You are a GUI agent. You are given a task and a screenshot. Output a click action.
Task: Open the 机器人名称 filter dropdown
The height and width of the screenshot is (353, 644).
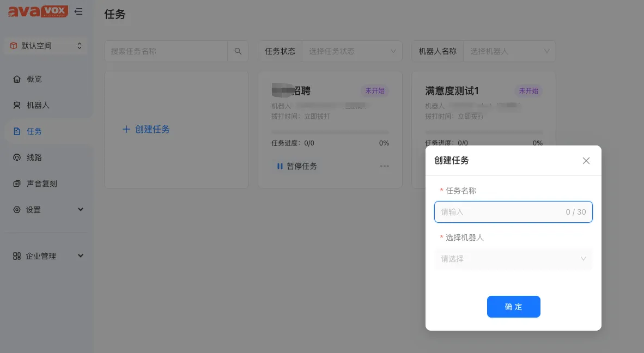[x=509, y=51]
